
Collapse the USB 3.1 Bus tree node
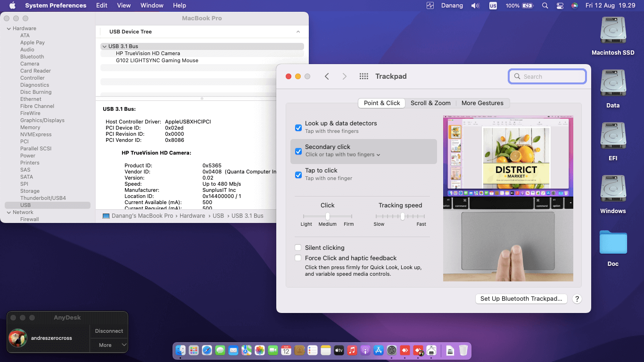[104, 46]
